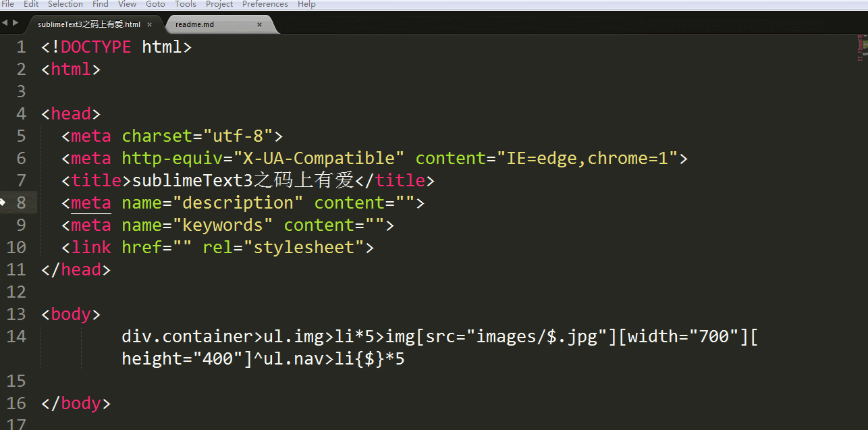Open the File menu
Screen dimensions: 868x430
coord(8,4)
